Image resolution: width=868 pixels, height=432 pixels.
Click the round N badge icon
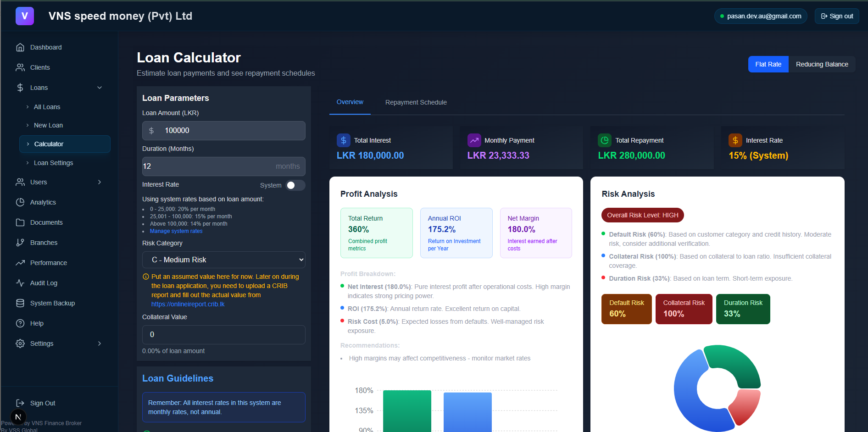point(18,417)
